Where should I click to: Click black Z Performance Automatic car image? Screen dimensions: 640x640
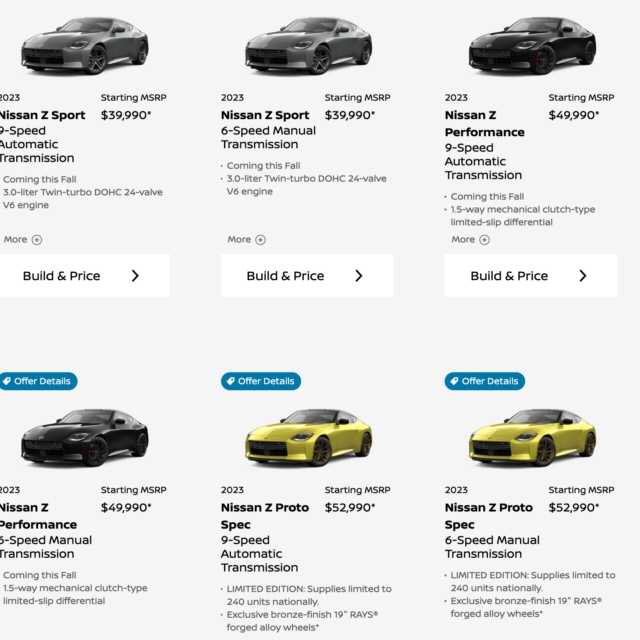[x=532, y=46]
